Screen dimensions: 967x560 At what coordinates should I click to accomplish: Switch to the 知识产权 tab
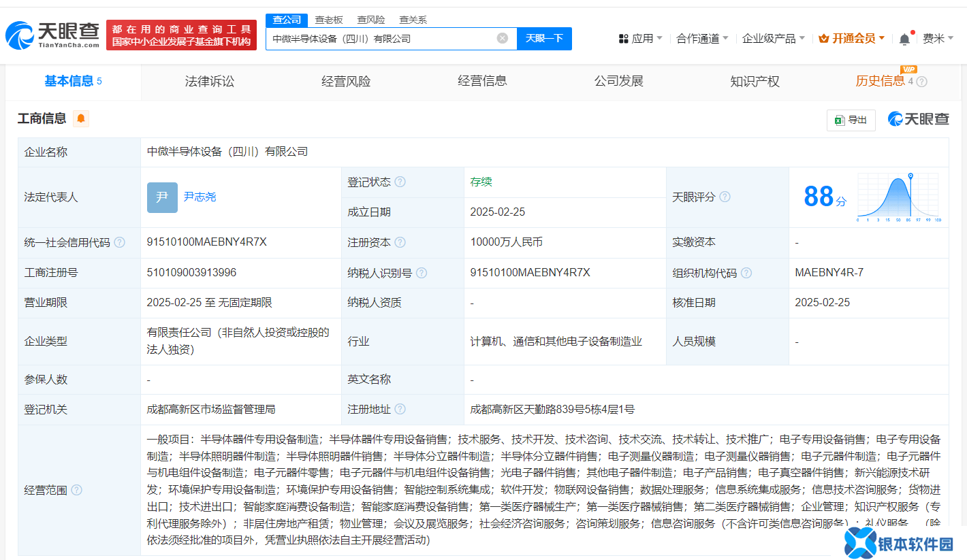tap(755, 82)
